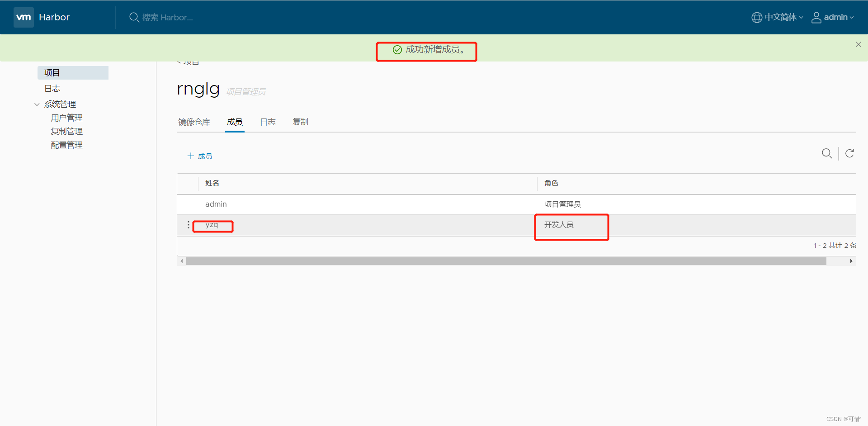This screenshot has width=868, height=426.
Task: Open 用户管理 under system management
Action: pos(67,118)
